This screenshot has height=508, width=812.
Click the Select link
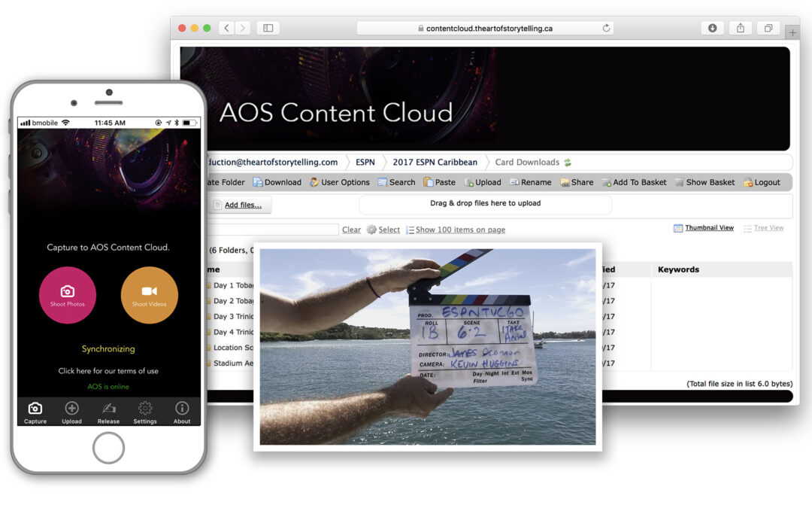(383, 230)
